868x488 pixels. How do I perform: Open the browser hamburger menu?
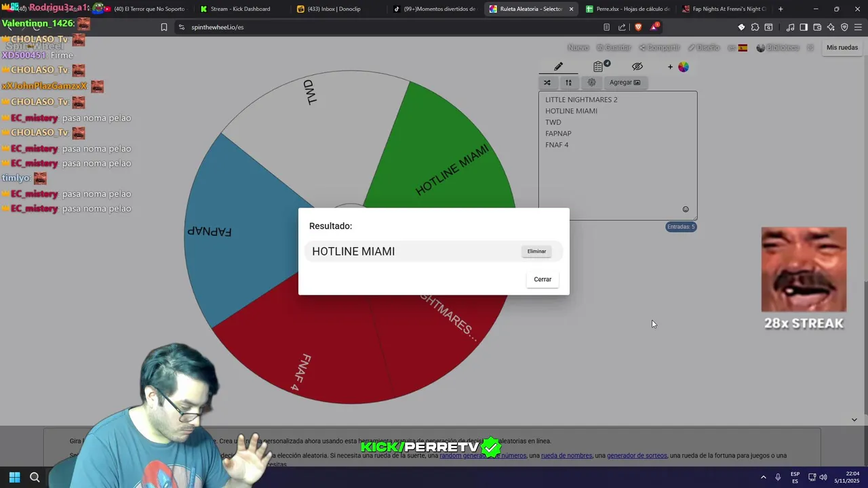[859, 27]
